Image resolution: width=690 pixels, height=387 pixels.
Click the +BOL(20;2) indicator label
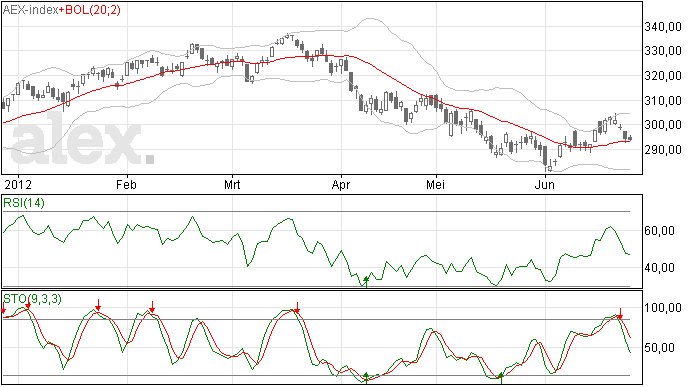[x=90, y=10]
